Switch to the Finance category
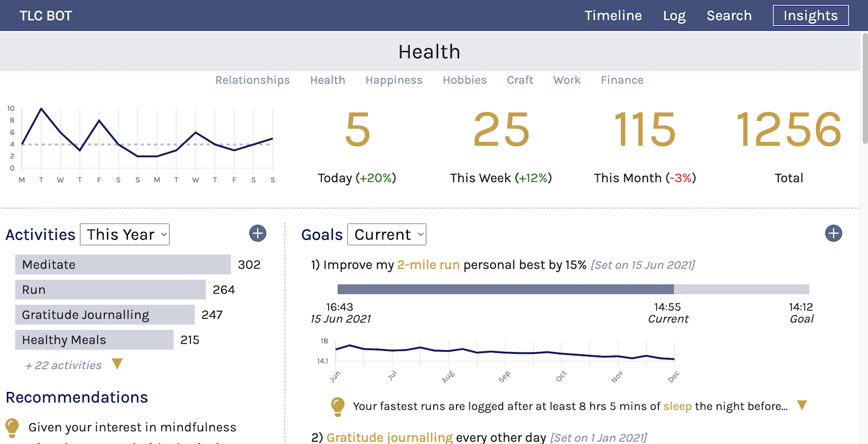 point(622,80)
